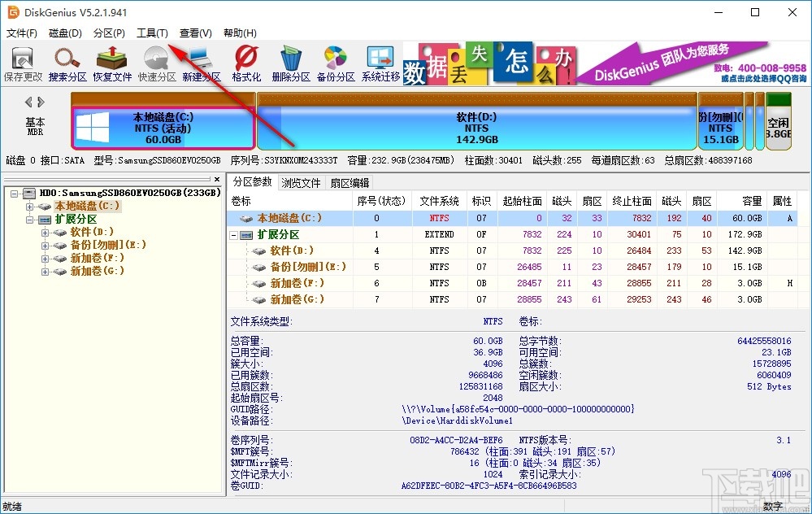812x514 pixels.
Task: Open the 搜索分区 search partition tool
Action: (x=67, y=63)
